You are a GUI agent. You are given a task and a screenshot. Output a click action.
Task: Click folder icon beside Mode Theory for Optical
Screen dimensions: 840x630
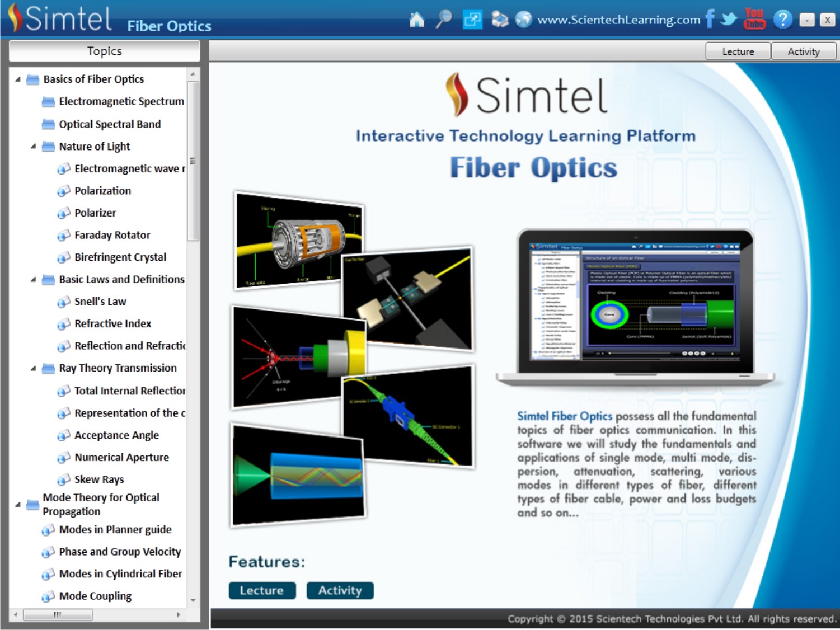(x=33, y=505)
